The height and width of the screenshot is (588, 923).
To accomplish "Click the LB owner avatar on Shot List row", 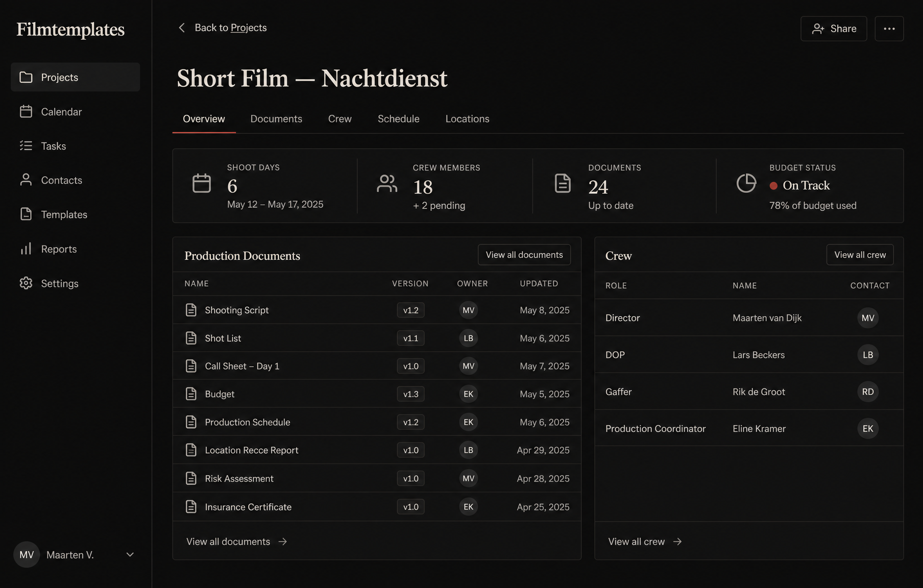I will tap(468, 338).
